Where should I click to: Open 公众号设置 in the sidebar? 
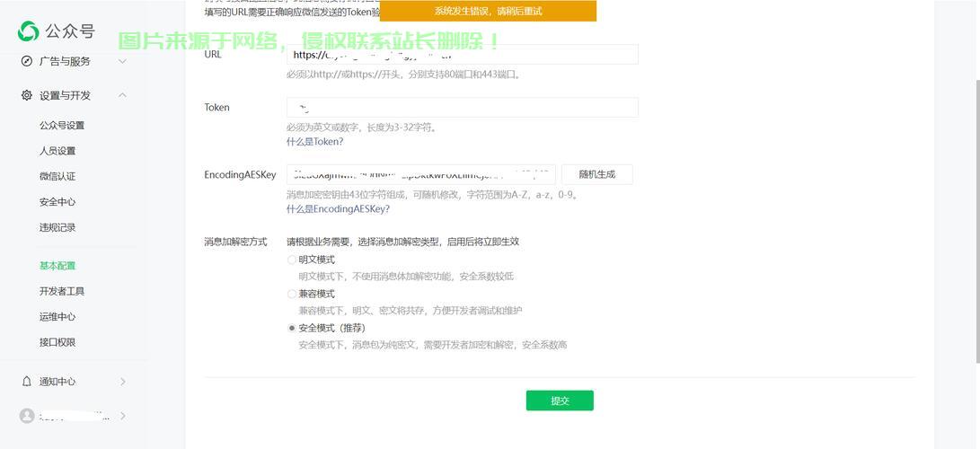(x=62, y=126)
